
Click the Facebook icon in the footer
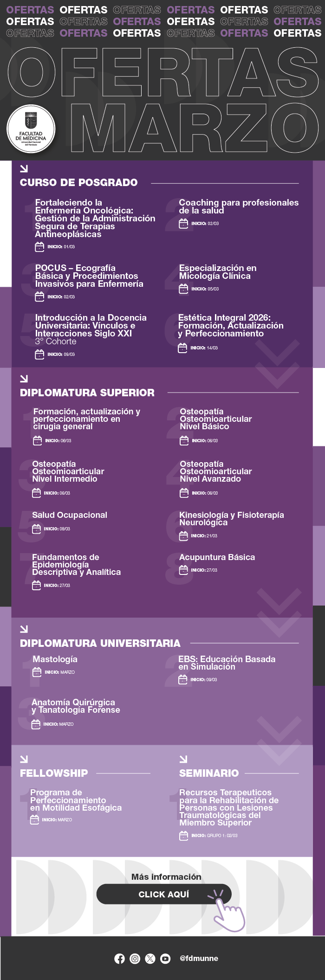120,959
